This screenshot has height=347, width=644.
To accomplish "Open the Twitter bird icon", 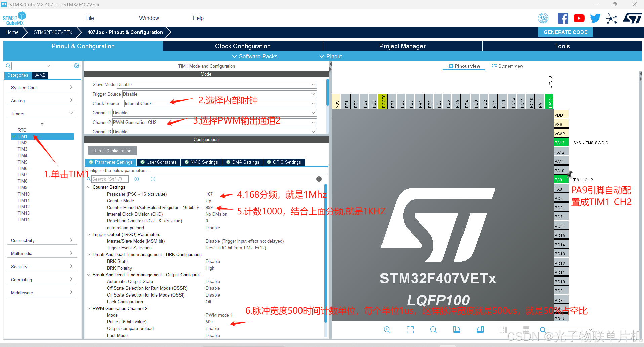I will (x=595, y=18).
